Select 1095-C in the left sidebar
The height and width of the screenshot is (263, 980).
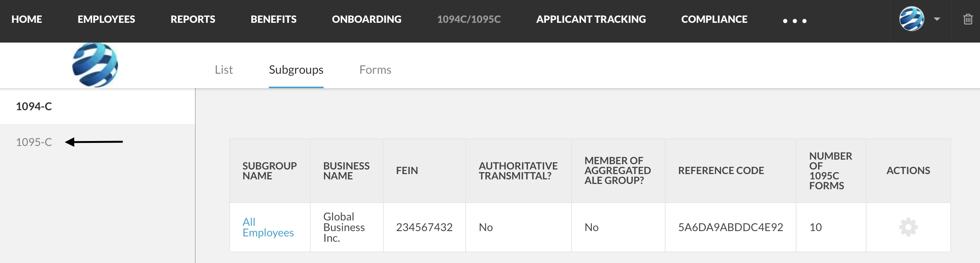[x=34, y=142]
